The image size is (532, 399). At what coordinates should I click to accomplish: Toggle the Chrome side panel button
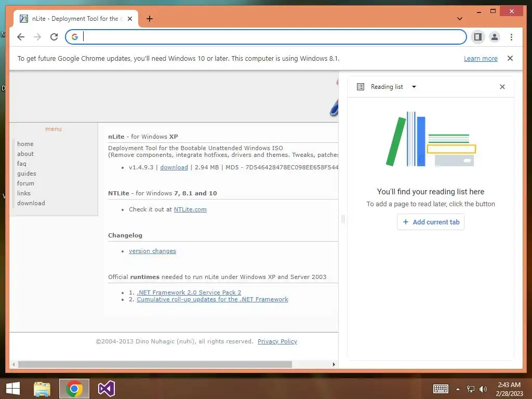tap(478, 37)
